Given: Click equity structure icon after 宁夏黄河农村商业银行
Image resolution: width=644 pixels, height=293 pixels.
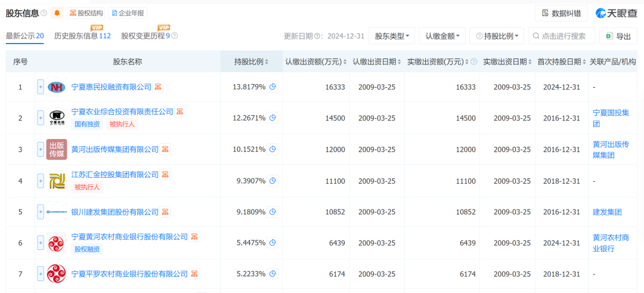Looking at the screenshot, I should (194, 237).
